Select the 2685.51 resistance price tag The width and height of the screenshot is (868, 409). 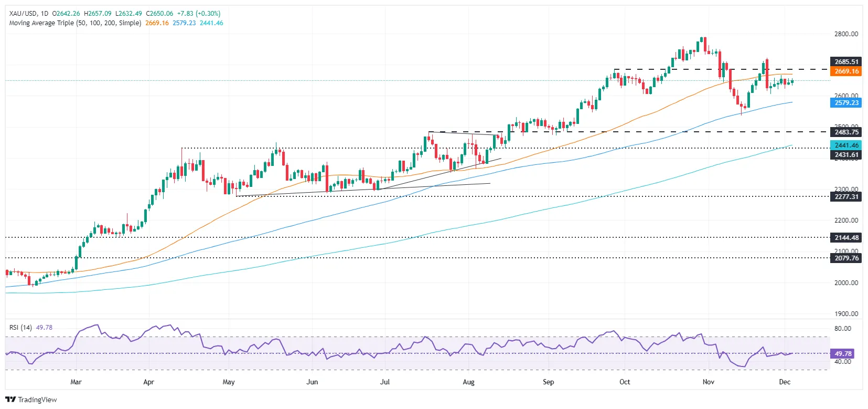(846, 62)
